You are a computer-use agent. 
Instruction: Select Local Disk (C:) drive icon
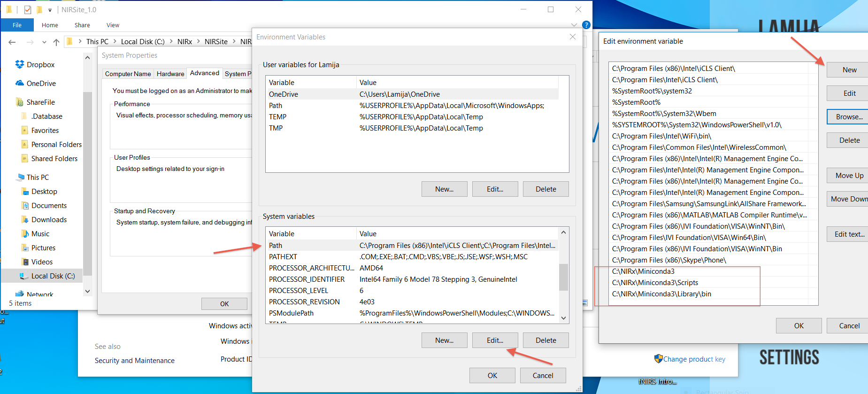(x=23, y=276)
